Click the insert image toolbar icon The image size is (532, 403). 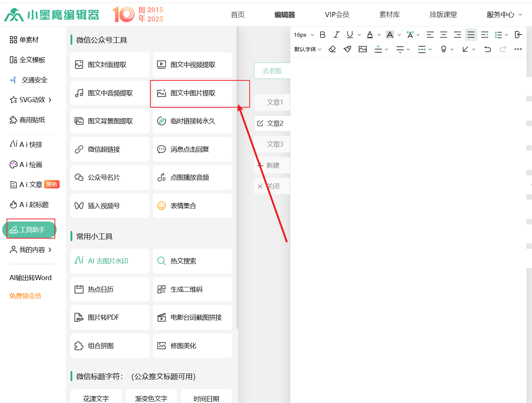362,49
